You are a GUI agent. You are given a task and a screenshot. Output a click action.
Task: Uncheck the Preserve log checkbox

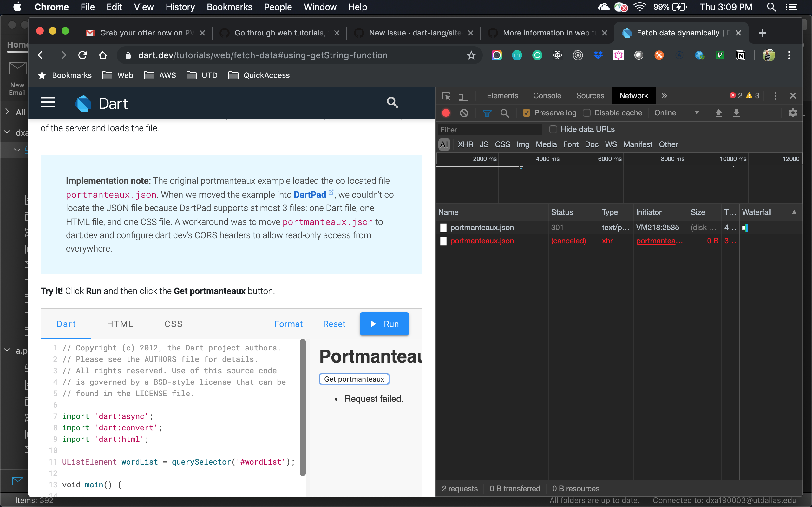click(526, 113)
